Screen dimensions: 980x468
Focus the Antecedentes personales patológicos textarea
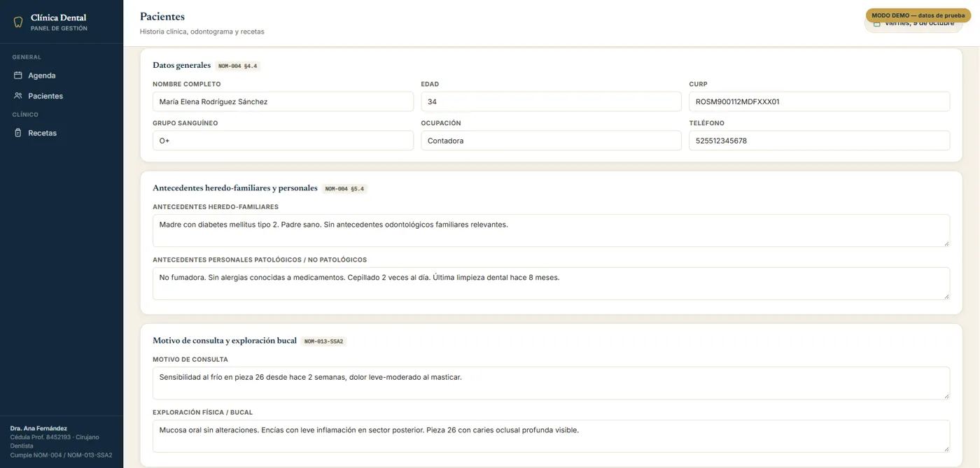click(551, 283)
